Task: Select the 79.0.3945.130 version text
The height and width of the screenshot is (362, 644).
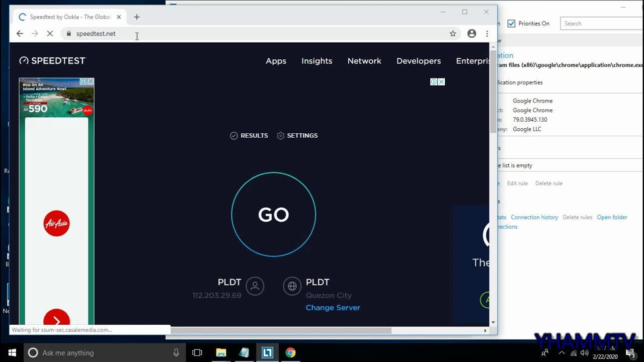Action: coord(530,120)
